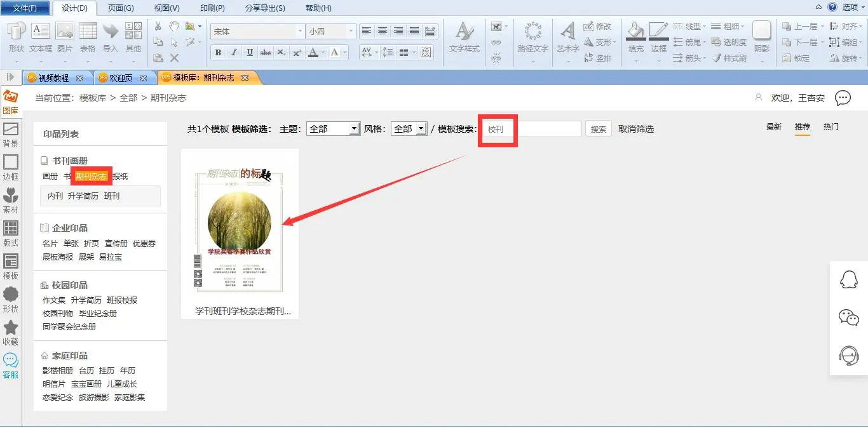Open the 文字样式 text style tool
This screenshot has width=868, height=428.
click(x=465, y=37)
